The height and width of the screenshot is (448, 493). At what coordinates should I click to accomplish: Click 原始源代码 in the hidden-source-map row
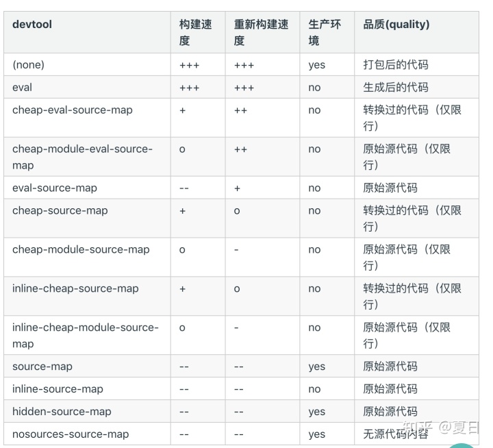click(390, 412)
